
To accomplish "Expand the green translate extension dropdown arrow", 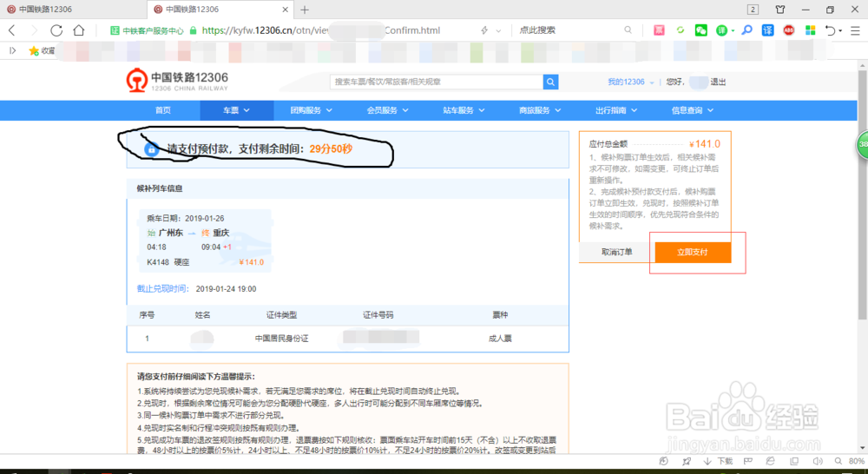I will [x=733, y=31].
